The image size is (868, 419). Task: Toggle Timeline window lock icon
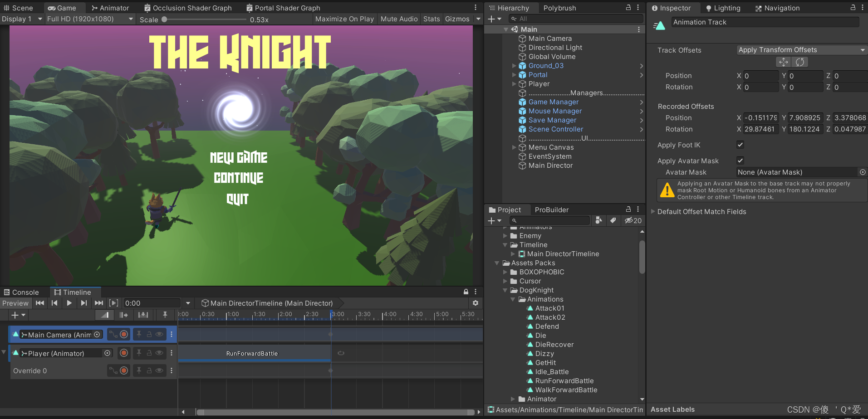[x=466, y=292]
